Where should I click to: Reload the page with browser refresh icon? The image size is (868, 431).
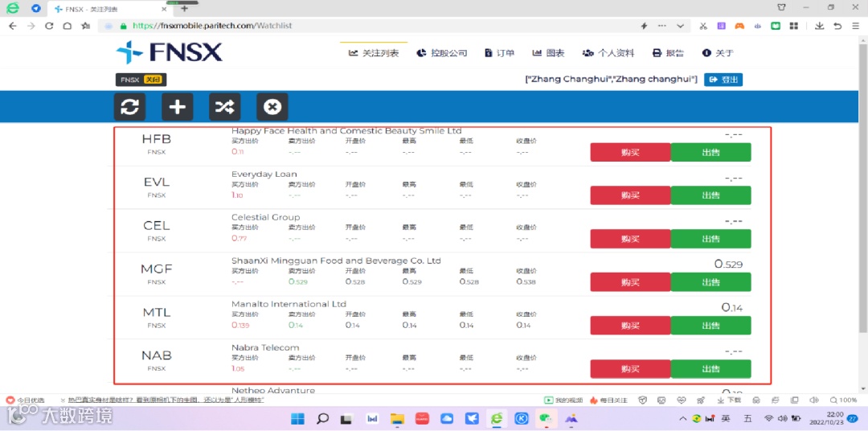click(49, 26)
